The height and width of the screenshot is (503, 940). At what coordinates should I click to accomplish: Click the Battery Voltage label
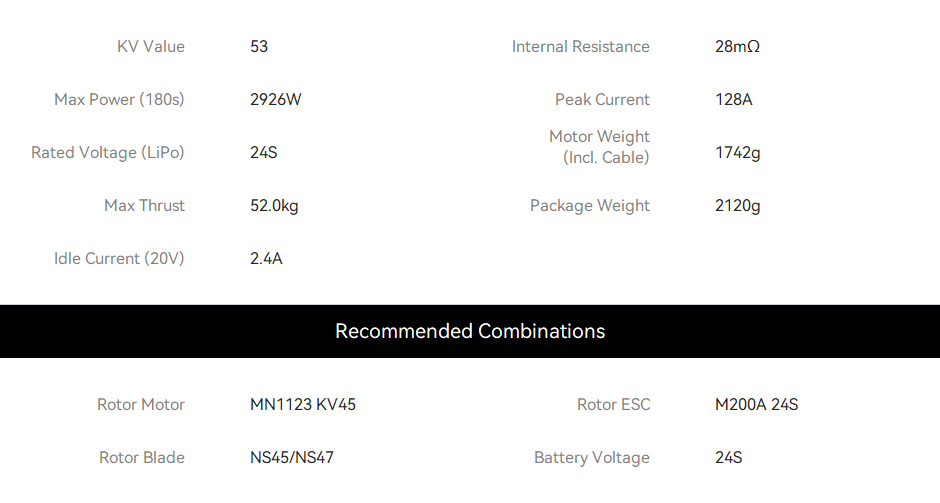click(592, 457)
